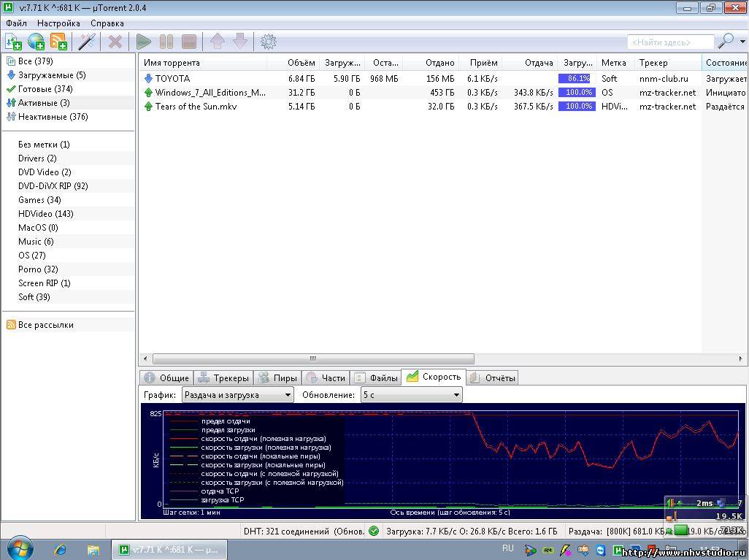Open search engine dropdown arrow
The image size is (749, 560).
pyautogui.click(x=742, y=42)
